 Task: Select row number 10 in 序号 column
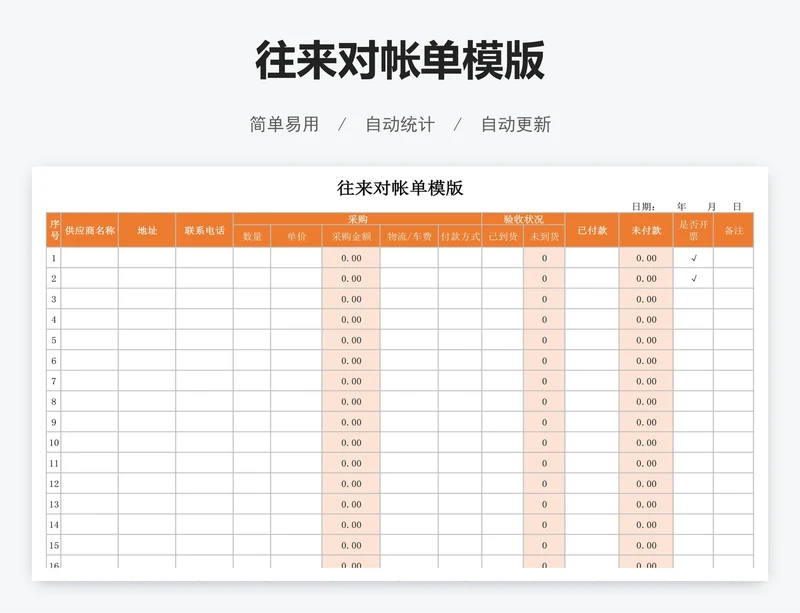point(54,443)
